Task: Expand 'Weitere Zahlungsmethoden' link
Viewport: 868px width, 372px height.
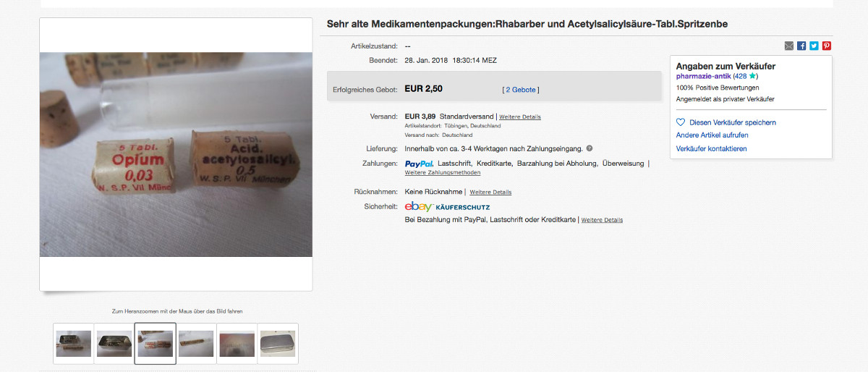Action: point(443,172)
